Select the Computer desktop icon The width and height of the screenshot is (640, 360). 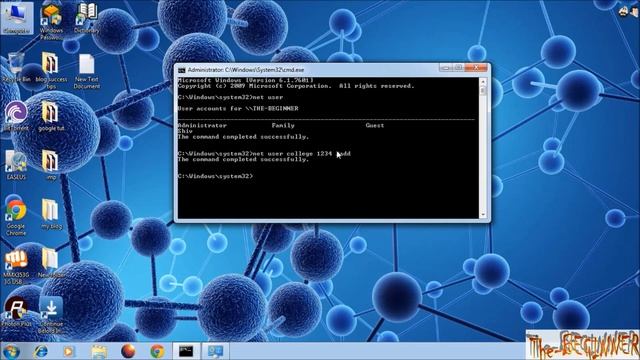16,19
